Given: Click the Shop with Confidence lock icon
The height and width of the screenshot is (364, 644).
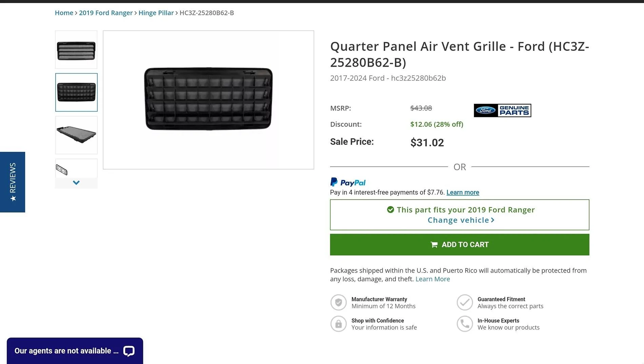Looking at the screenshot, I should click(x=339, y=324).
